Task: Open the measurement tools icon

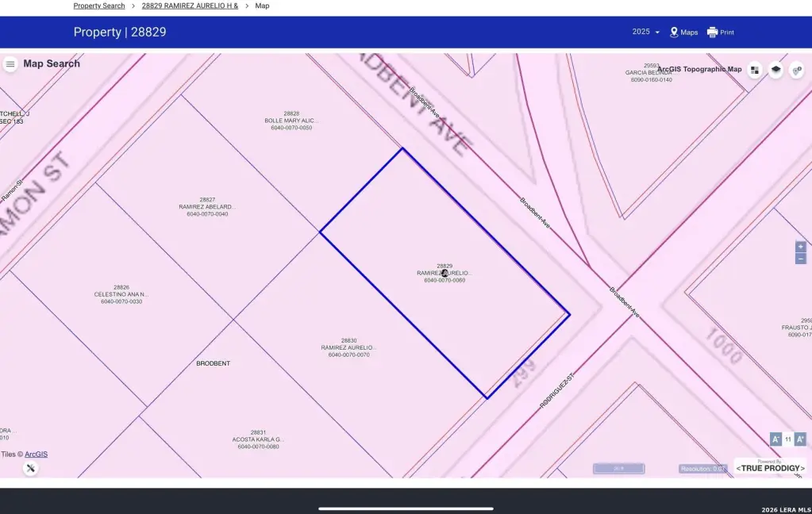Action: (x=30, y=468)
